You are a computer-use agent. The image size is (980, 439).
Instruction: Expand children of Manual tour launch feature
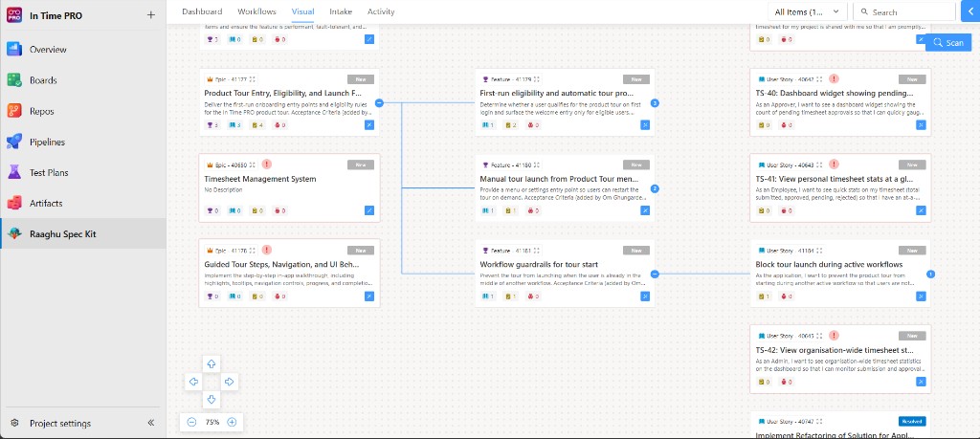[655, 188]
